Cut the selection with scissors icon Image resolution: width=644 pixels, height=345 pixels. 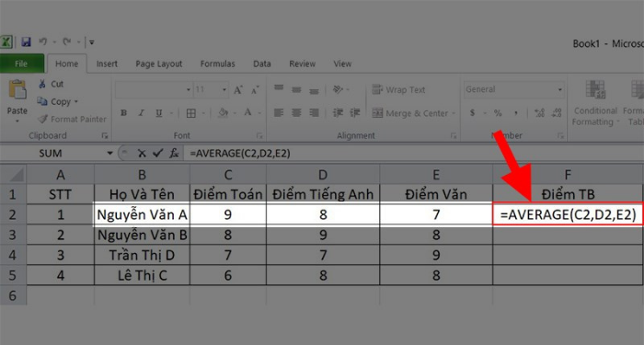tap(51, 85)
